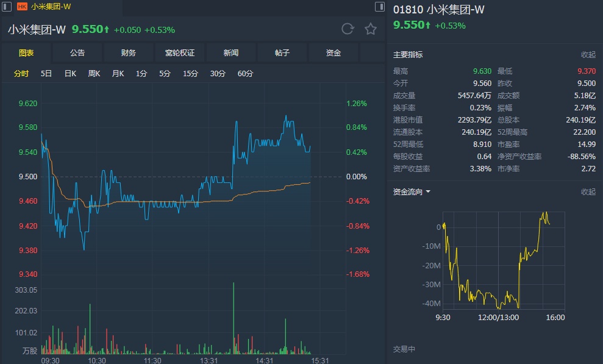Screen dimensions: 603x364
Task: Open the 帖子 posts tab
Action: coord(282,53)
